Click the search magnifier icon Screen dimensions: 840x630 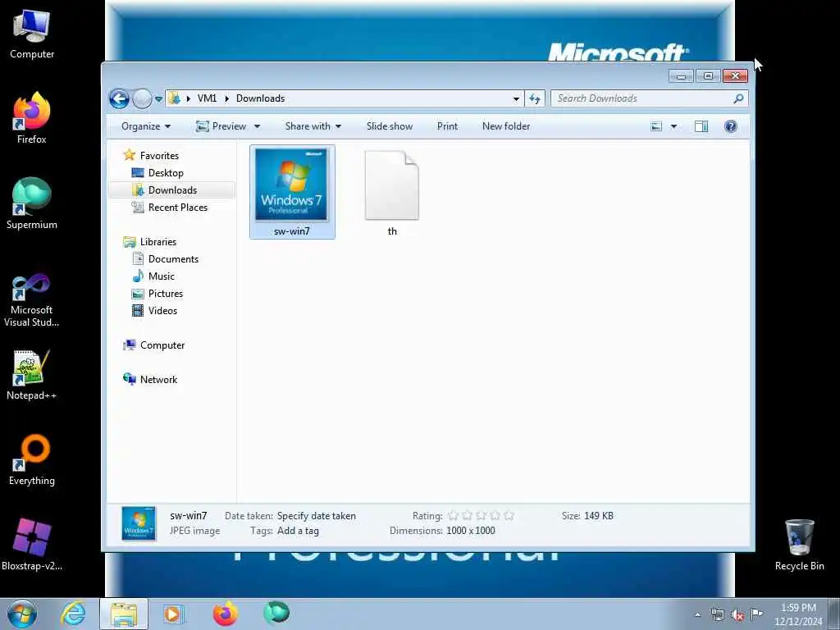pyautogui.click(x=738, y=98)
